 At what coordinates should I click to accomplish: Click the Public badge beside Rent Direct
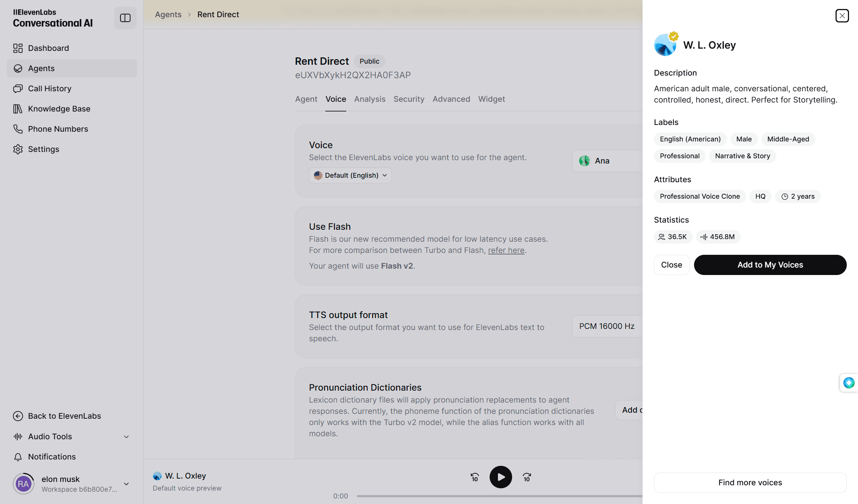pyautogui.click(x=369, y=61)
